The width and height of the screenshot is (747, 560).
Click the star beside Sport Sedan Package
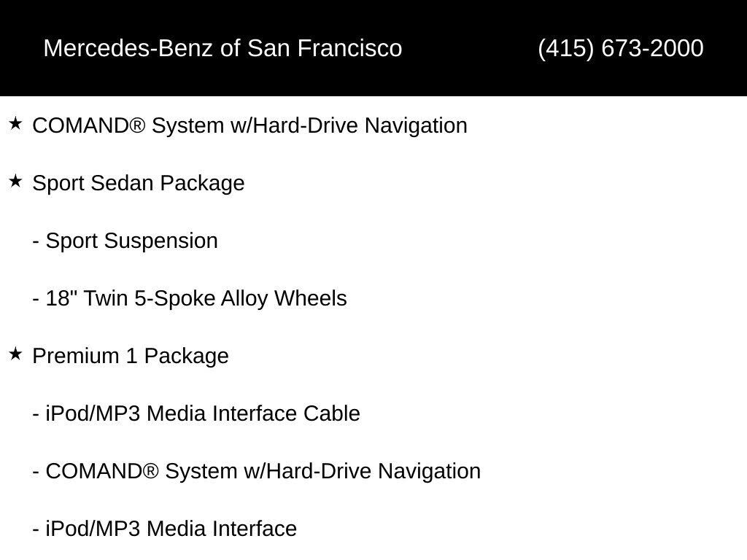click(15, 181)
